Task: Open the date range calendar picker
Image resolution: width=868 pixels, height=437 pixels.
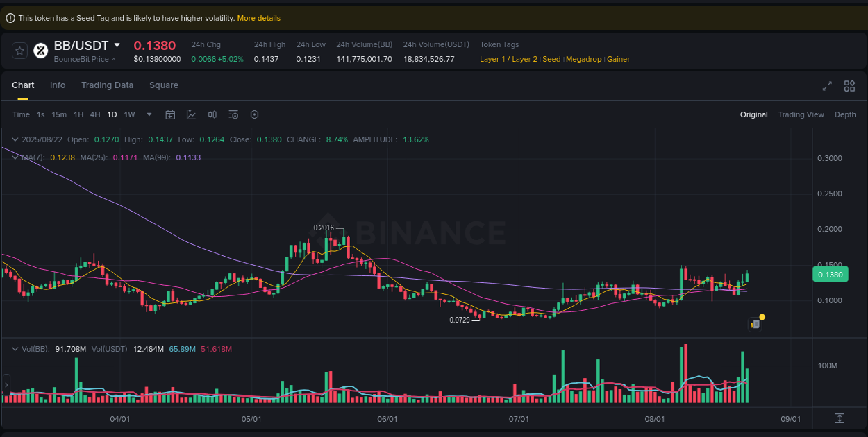Action: tap(170, 114)
